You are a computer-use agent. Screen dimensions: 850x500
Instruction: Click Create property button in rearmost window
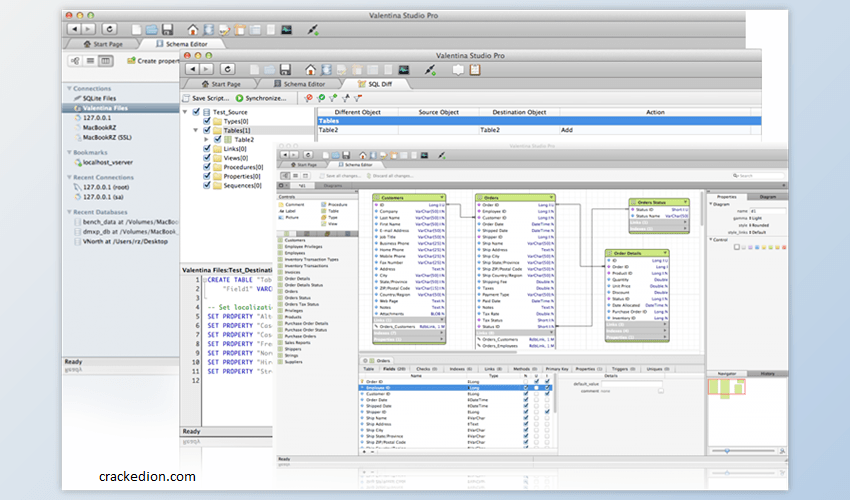153,61
